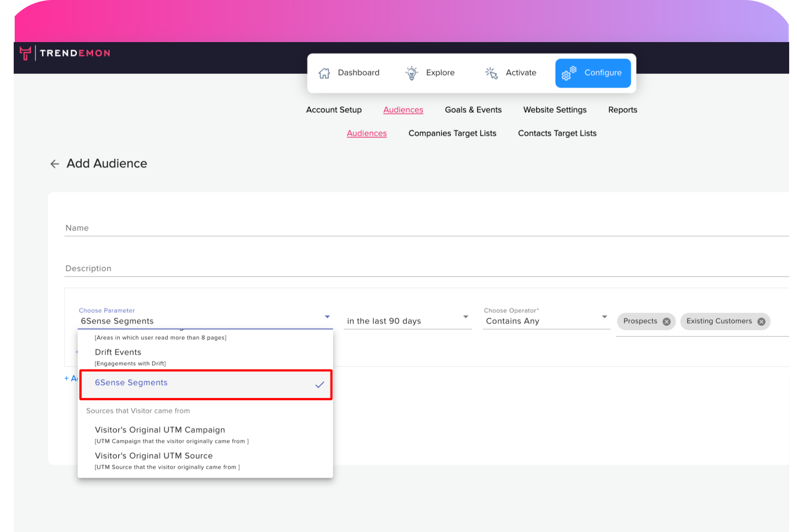Open Companies Target Lists
The image size is (797, 532).
point(452,133)
